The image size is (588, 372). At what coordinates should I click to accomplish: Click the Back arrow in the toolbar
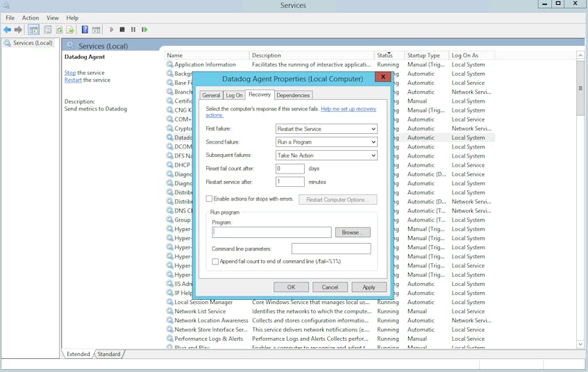click(8, 30)
